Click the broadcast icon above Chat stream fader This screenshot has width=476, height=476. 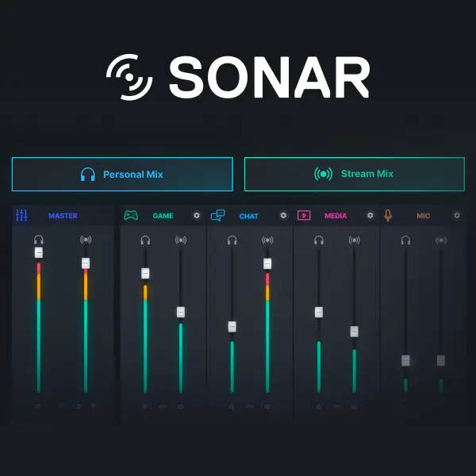pos(267,240)
